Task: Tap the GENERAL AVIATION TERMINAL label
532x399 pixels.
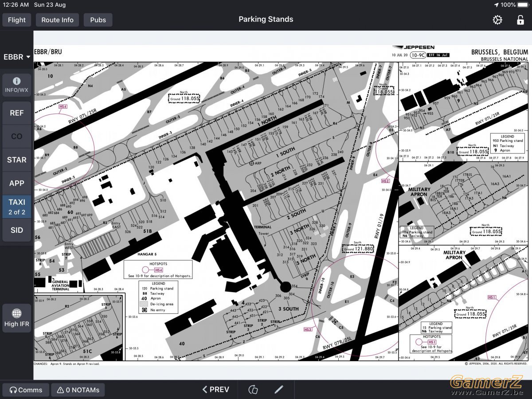Action: pyautogui.click(x=61, y=285)
